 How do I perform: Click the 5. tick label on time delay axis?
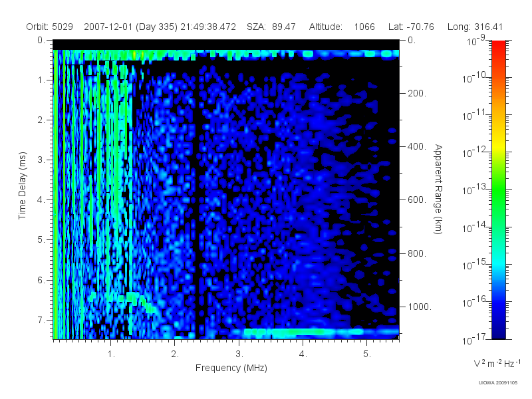[41, 240]
